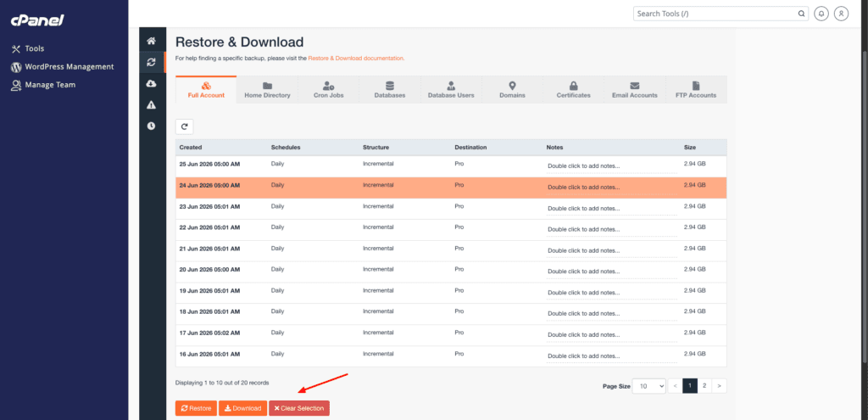868x420 pixels.
Task: Click the clock icon in the dark sidebar
Action: (x=151, y=126)
